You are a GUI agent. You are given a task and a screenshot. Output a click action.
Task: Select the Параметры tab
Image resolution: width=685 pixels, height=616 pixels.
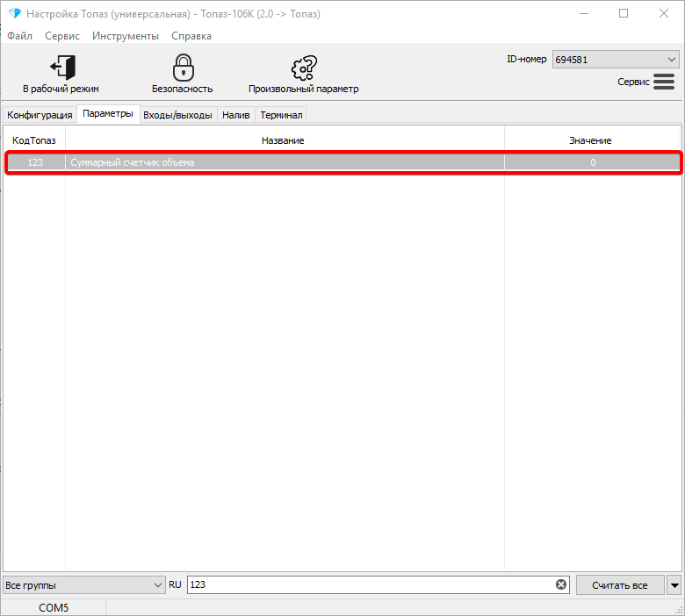(x=108, y=113)
